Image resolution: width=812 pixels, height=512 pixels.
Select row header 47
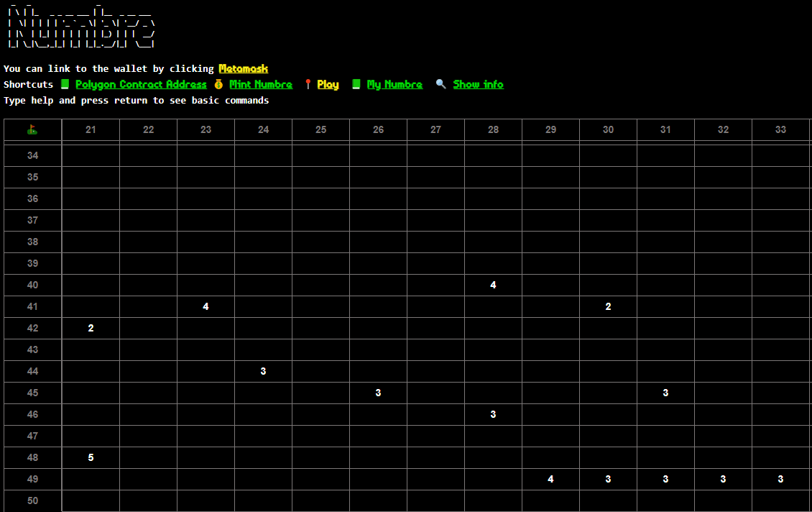(x=32, y=436)
